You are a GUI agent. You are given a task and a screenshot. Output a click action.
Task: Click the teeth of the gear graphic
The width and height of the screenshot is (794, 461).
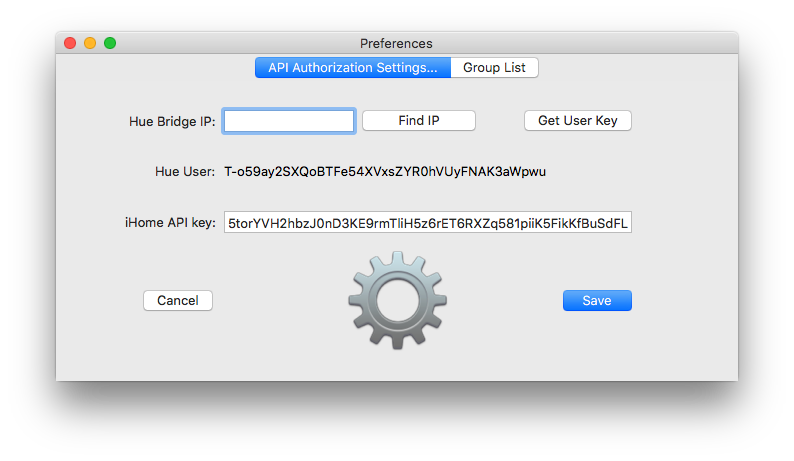[x=397, y=260]
